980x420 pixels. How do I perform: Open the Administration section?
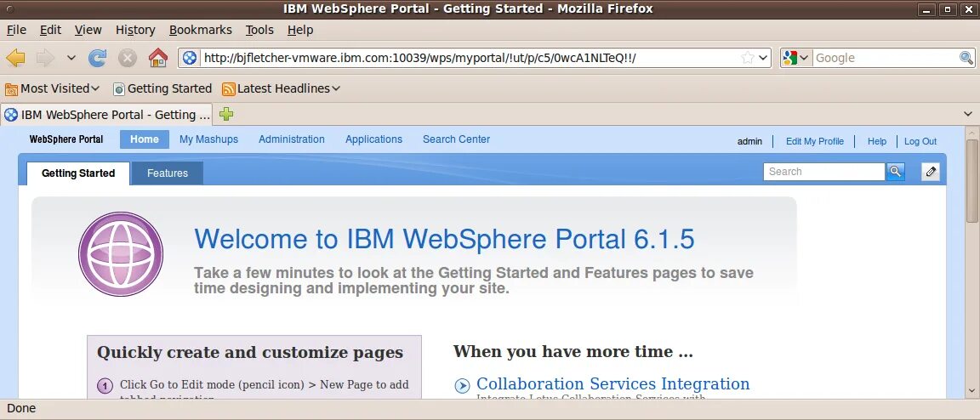click(x=292, y=139)
